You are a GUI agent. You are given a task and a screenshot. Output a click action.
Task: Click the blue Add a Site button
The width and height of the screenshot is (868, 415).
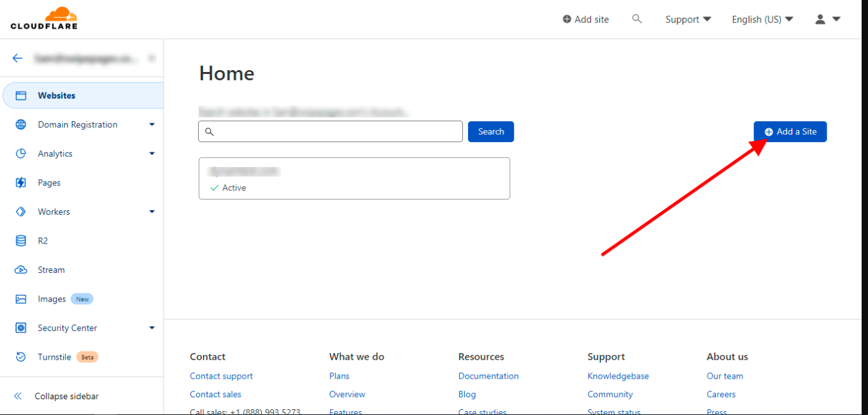click(790, 131)
